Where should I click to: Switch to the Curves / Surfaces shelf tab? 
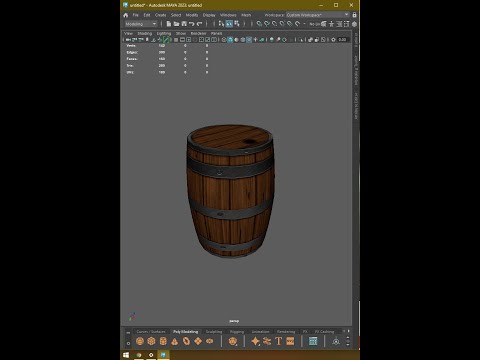click(x=151, y=331)
